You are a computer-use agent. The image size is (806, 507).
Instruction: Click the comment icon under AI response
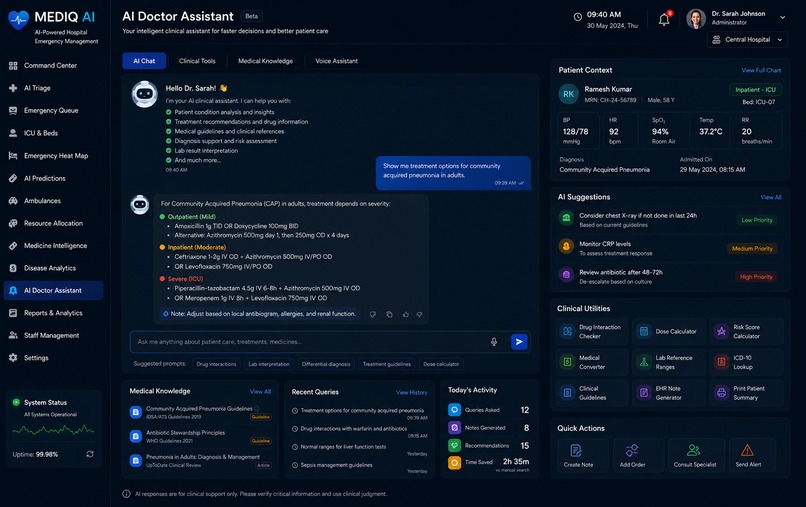pyautogui.click(x=373, y=314)
